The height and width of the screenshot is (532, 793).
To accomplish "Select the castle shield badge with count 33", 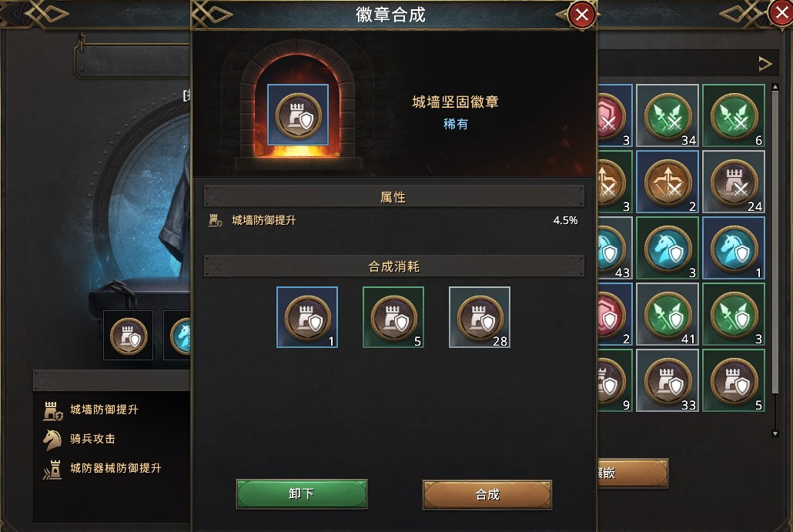I will pos(668,381).
